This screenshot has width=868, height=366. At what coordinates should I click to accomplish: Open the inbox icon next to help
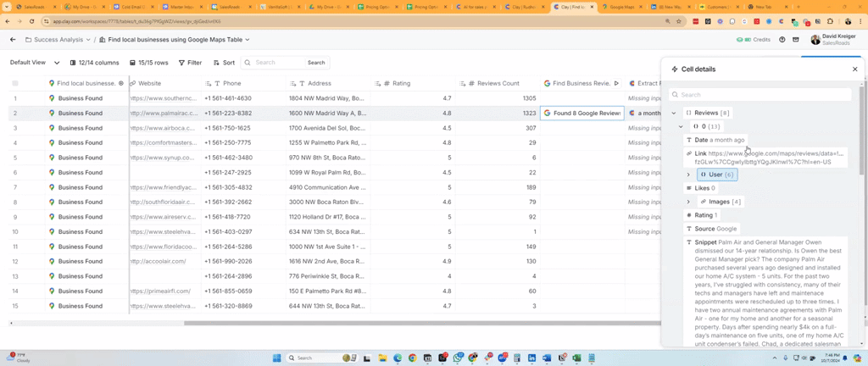point(796,40)
